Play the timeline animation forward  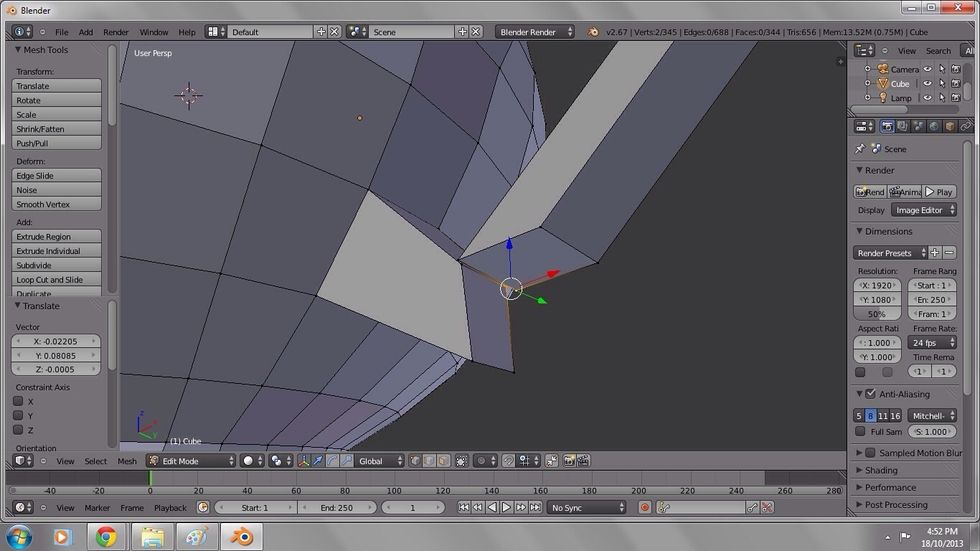coord(506,507)
